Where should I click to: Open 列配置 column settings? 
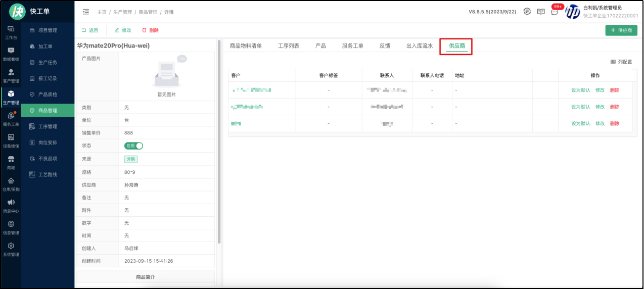tap(621, 62)
